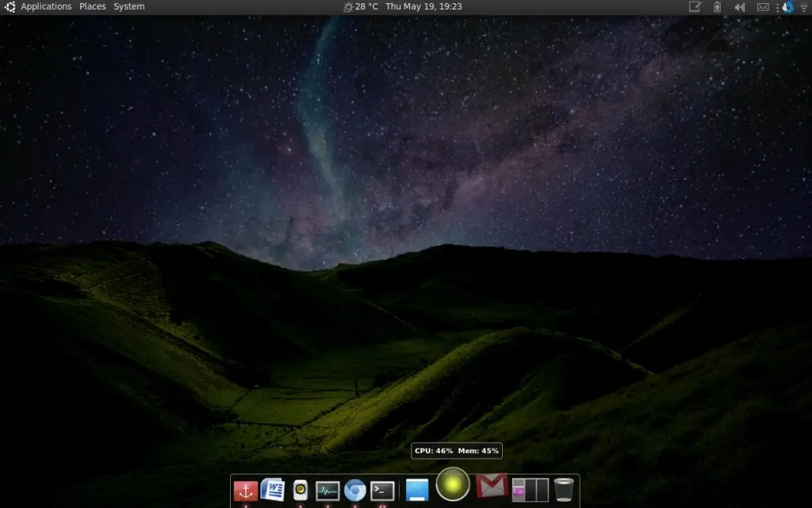The height and width of the screenshot is (508, 812).
Task: Open the red anchor dock icon
Action: coord(246,491)
